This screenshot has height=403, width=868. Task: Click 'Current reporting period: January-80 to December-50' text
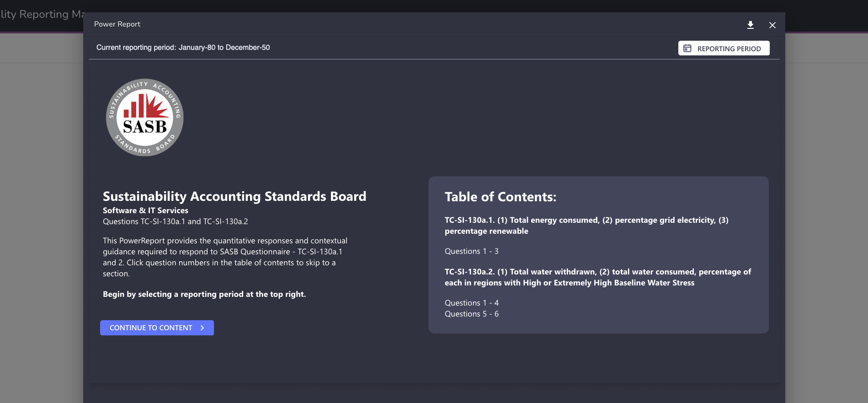click(183, 48)
